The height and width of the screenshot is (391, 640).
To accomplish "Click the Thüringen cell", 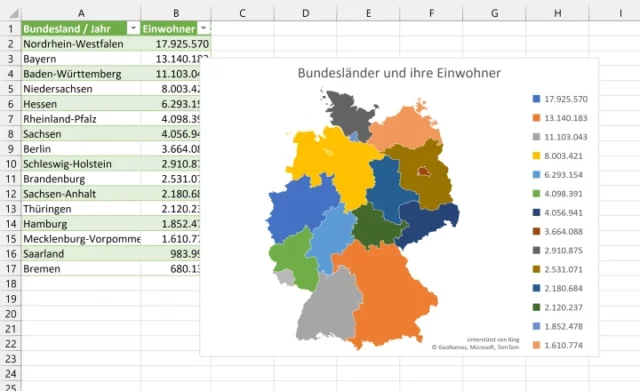I will pyautogui.click(x=81, y=209).
